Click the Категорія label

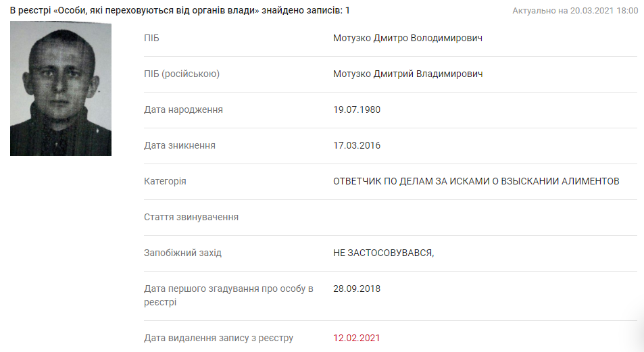165,181
